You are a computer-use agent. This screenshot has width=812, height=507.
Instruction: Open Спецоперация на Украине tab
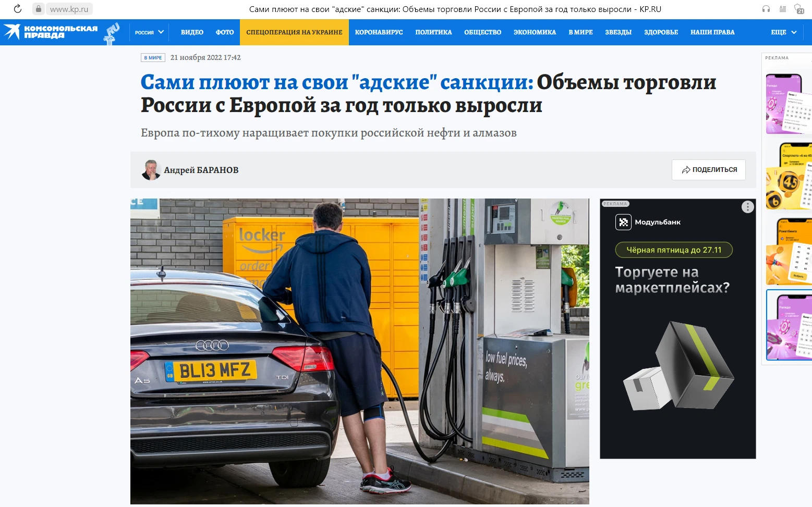(x=294, y=32)
